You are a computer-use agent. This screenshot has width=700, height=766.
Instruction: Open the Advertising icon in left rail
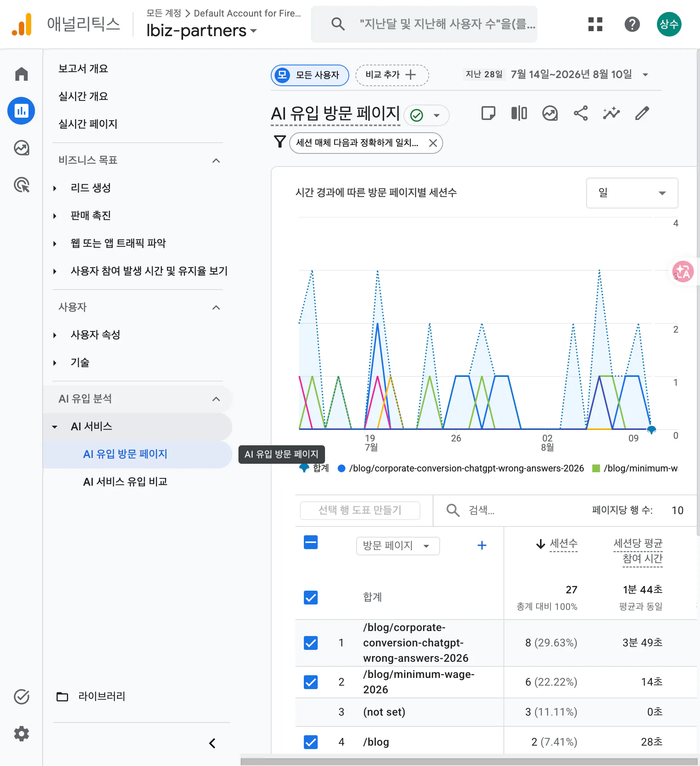pos(22,185)
